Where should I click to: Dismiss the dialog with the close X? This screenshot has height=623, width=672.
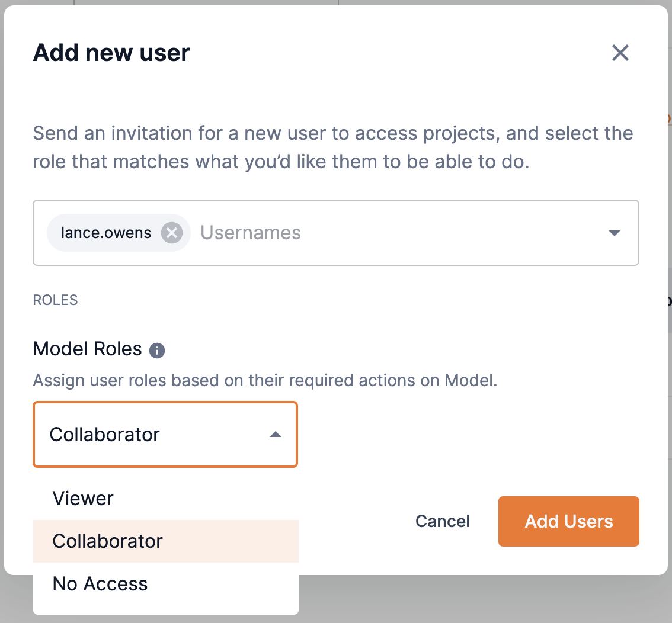620,53
